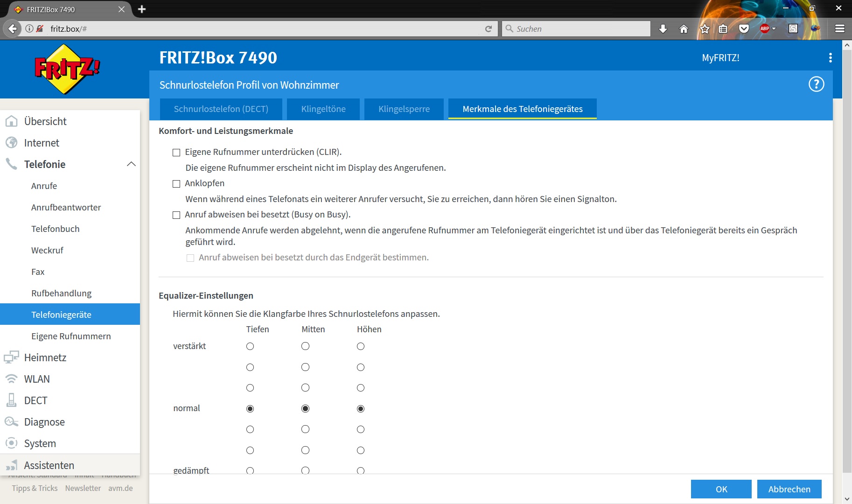Open the MyFRITZ! link
Image resolution: width=852 pixels, height=504 pixels.
click(x=720, y=58)
